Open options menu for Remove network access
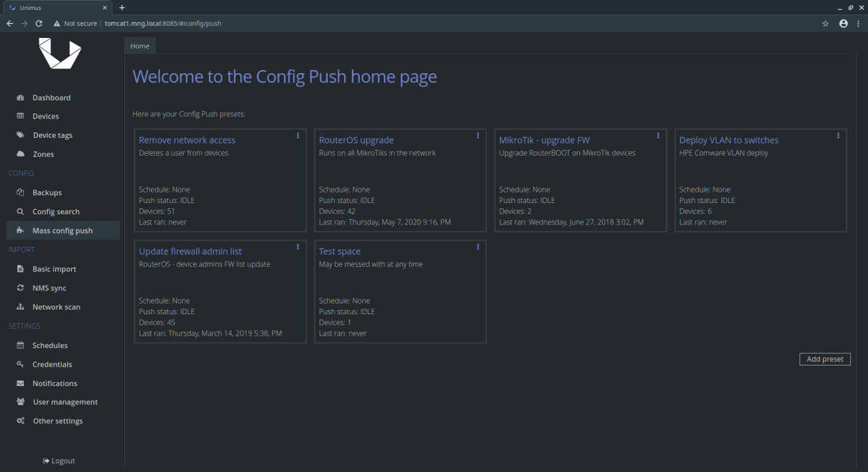The image size is (868, 472). point(297,136)
